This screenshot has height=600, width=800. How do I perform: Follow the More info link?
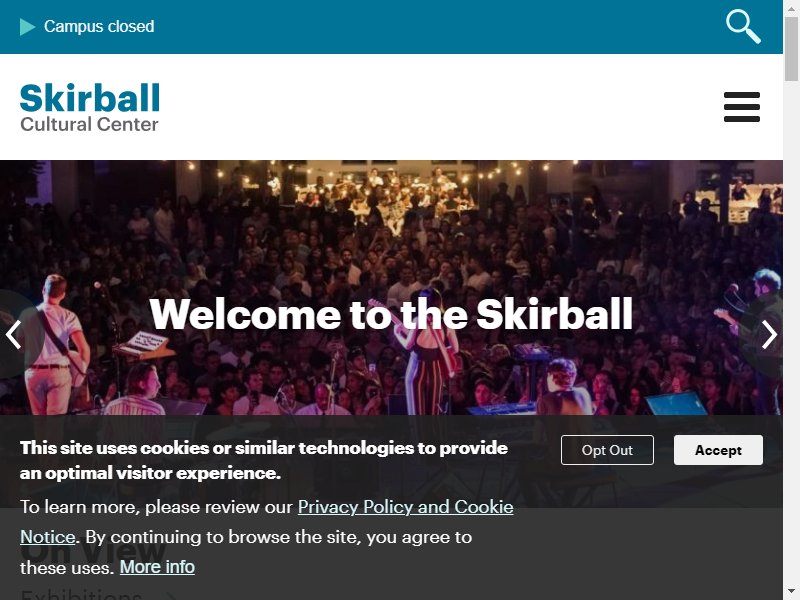(157, 567)
